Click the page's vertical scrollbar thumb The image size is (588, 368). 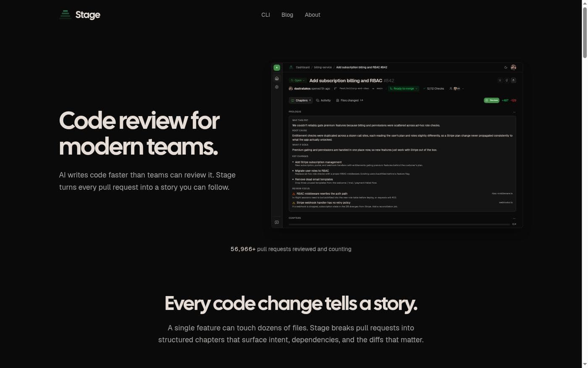[x=585, y=33]
